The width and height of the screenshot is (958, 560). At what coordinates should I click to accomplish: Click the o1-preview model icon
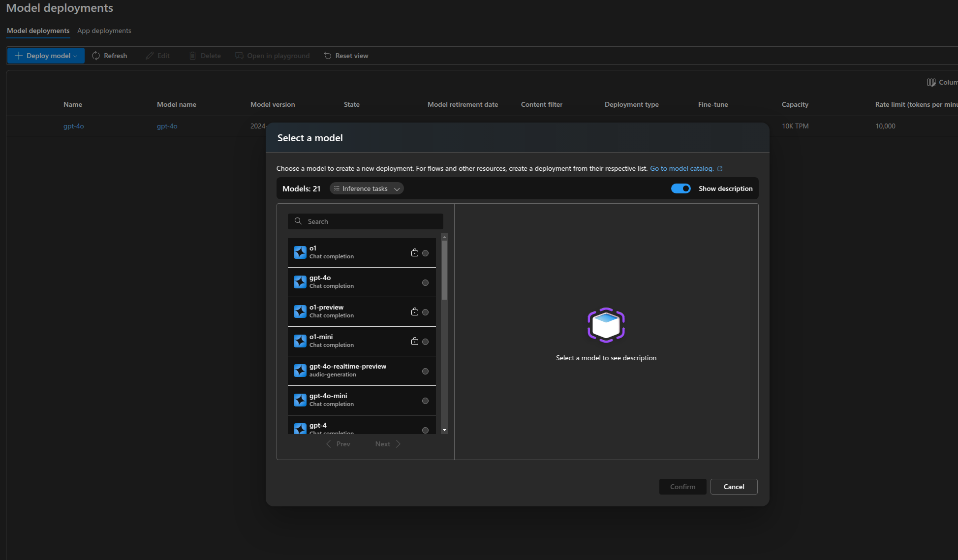pos(300,311)
